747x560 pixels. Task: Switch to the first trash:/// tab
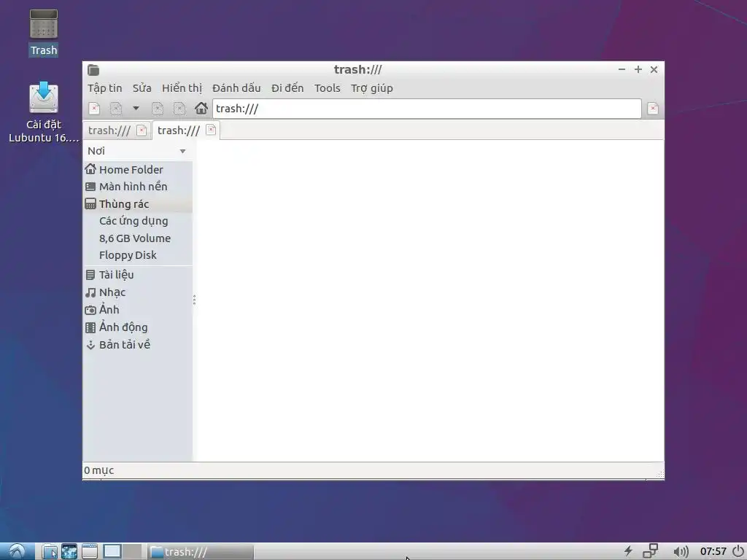click(109, 131)
